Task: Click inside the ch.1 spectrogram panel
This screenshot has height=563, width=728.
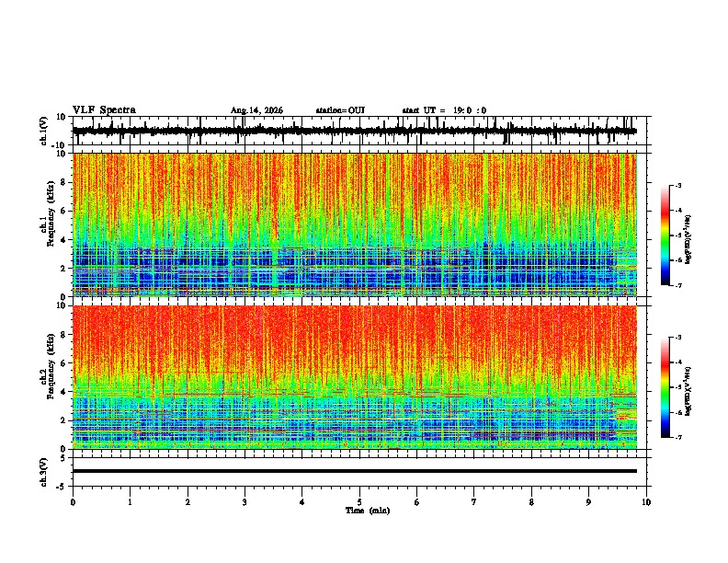Action: pos(355,224)
